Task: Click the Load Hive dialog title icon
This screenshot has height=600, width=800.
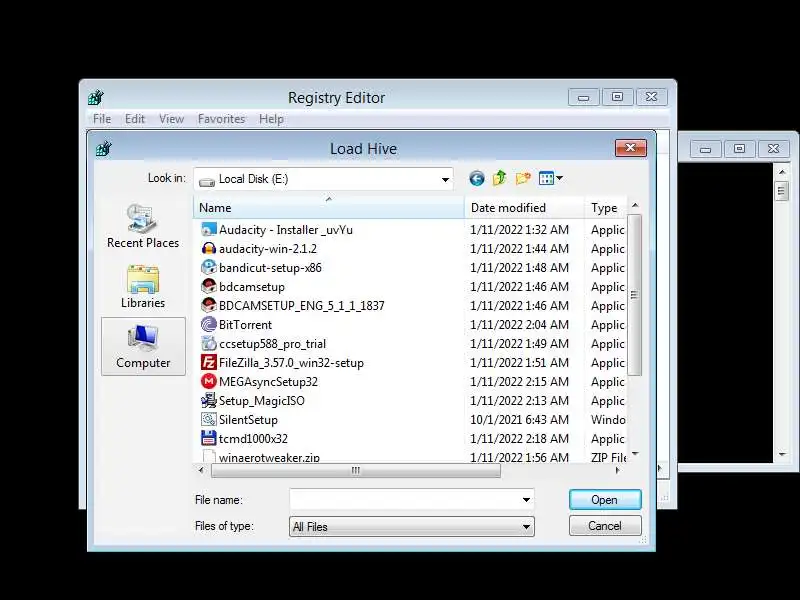Action: point(103,148)
